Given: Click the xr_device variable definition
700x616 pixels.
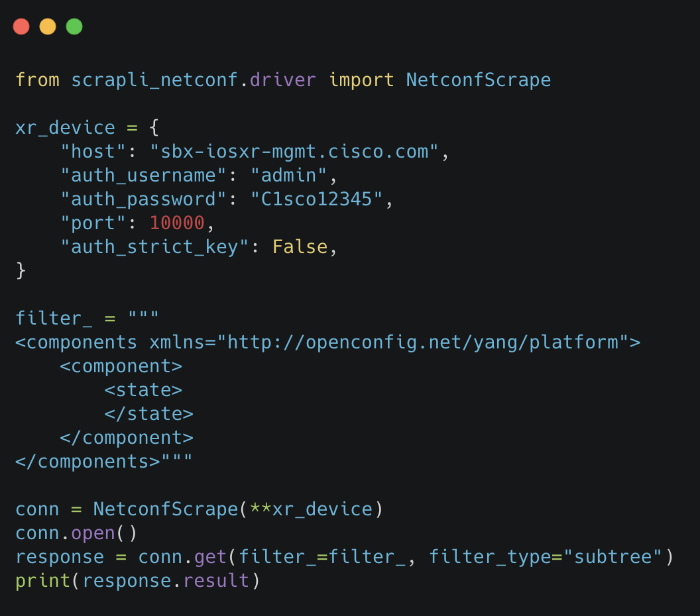Looking at the screenshot, I should (65, 128).
